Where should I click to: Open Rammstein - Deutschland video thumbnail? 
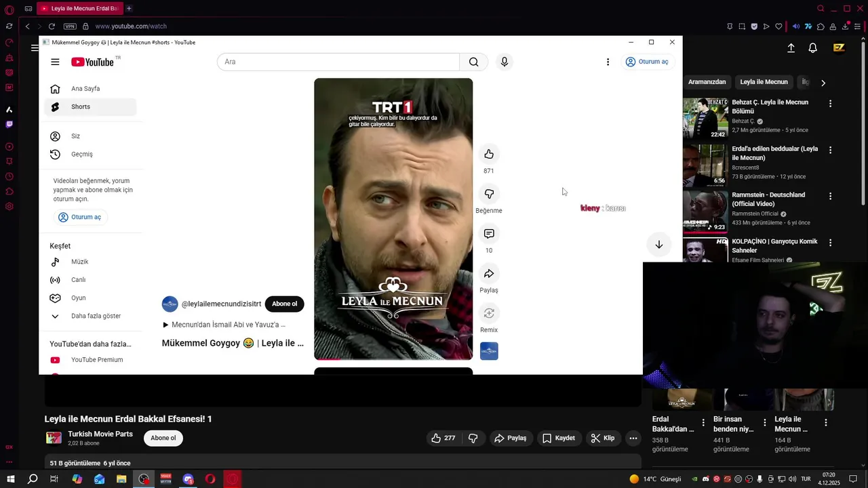tap(705, 211)
